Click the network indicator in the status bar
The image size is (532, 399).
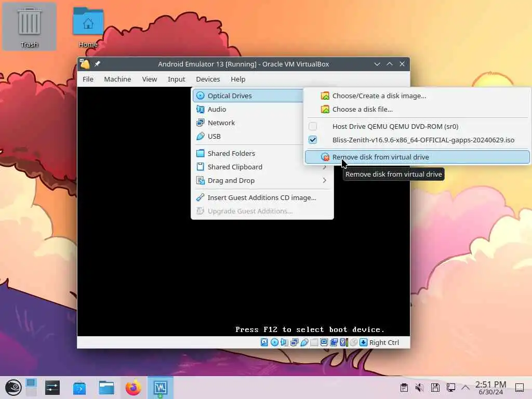(294, 342)
